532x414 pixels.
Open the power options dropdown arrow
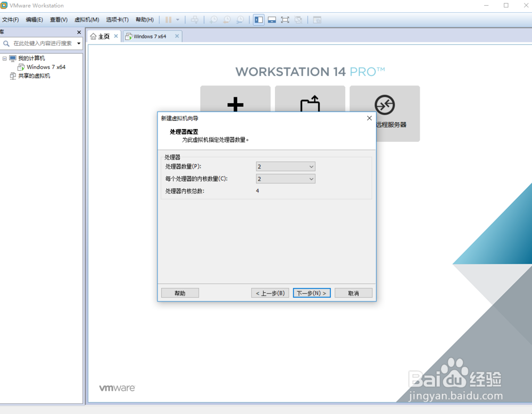[x=178, y=20]
